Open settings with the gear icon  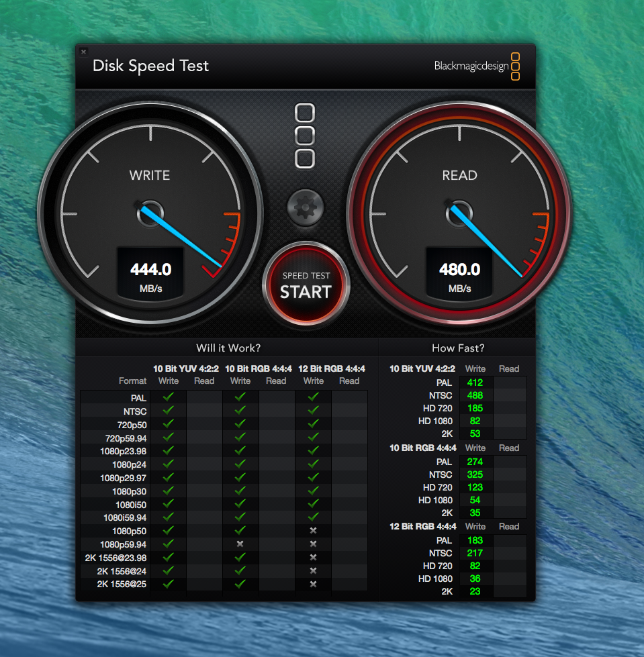tap(306, 207)
